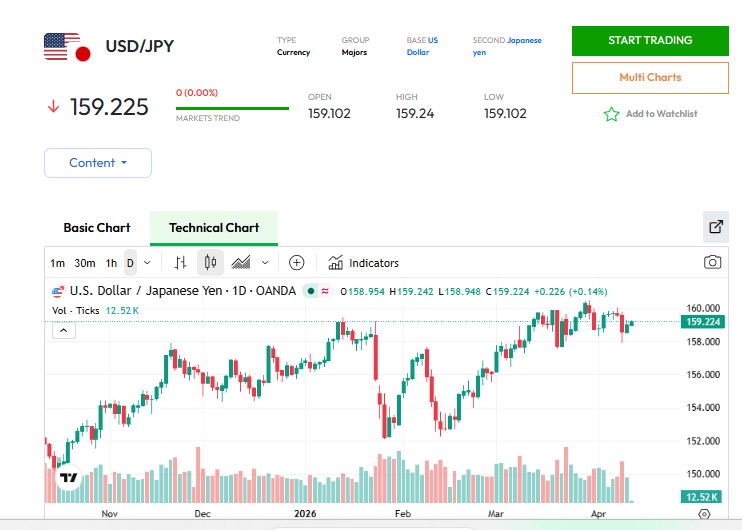Expand the Content dropdown
Screen dimensions: 742x530
98,163
